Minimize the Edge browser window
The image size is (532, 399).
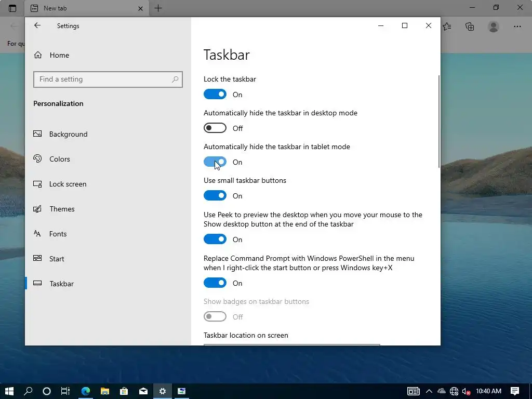click(472, 7)
